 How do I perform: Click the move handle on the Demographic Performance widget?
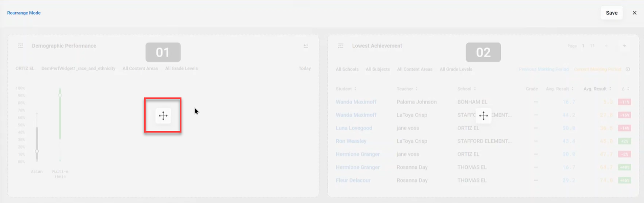click(x=163, y=116)
